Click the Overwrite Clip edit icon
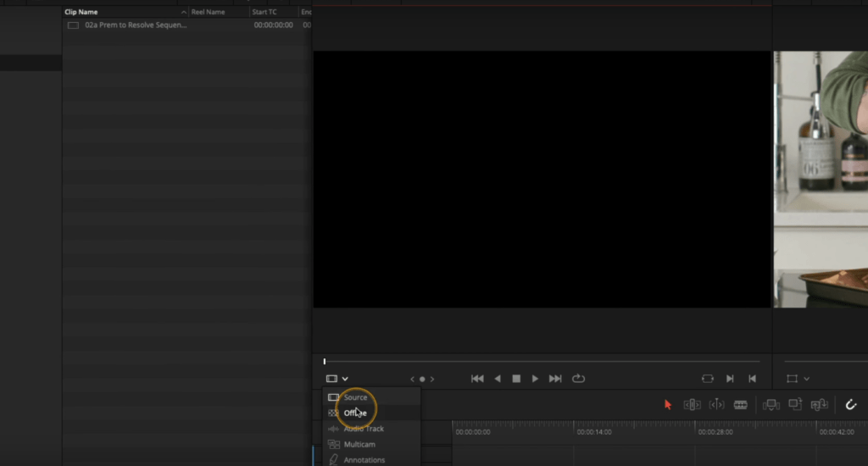Viewport: 868px width, 466px height. click(x=795, y=404)
